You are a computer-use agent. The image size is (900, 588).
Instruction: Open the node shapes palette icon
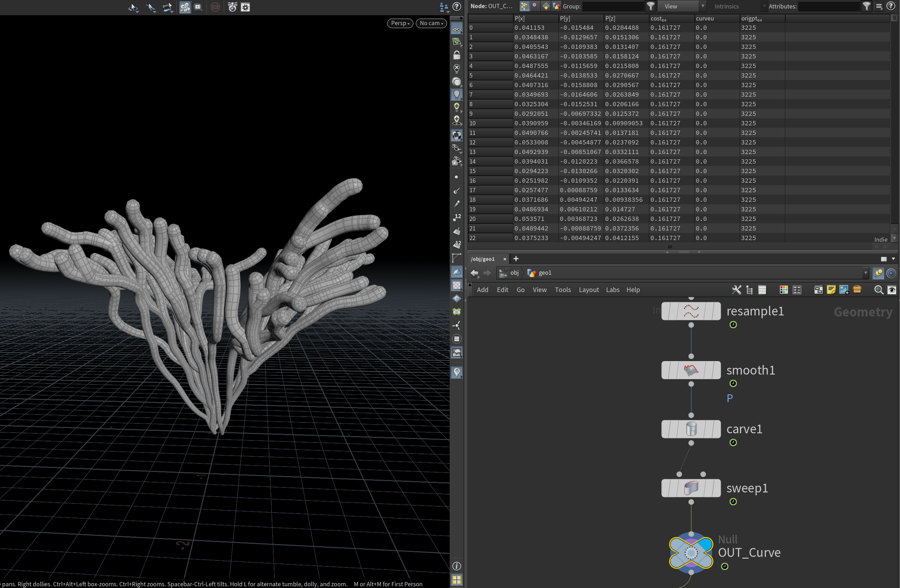tap(797, 290)
